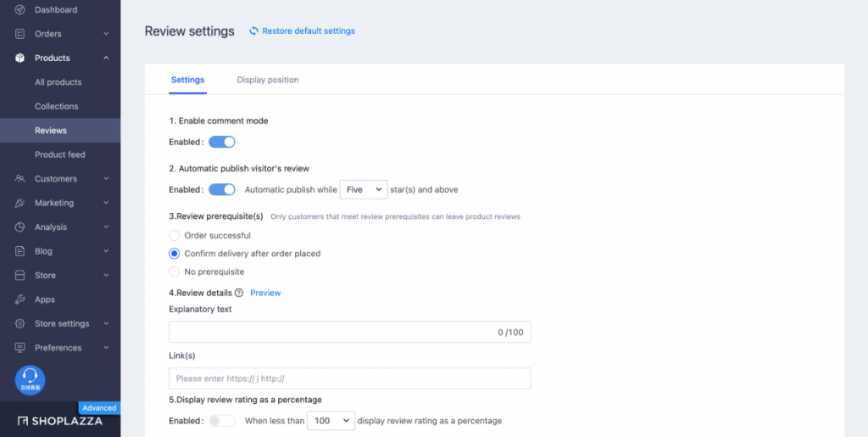Image resolution: width=868 pixels, height=437 pixels.
Task: Switch to the Display position tab
Action: pyautogui.click(x=268, y=80)
